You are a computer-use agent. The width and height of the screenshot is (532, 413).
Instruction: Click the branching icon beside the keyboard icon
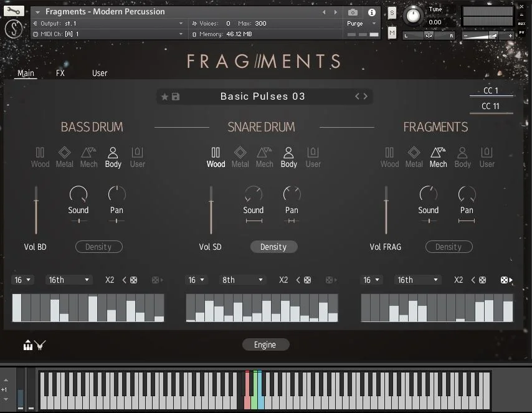[40, 345]
